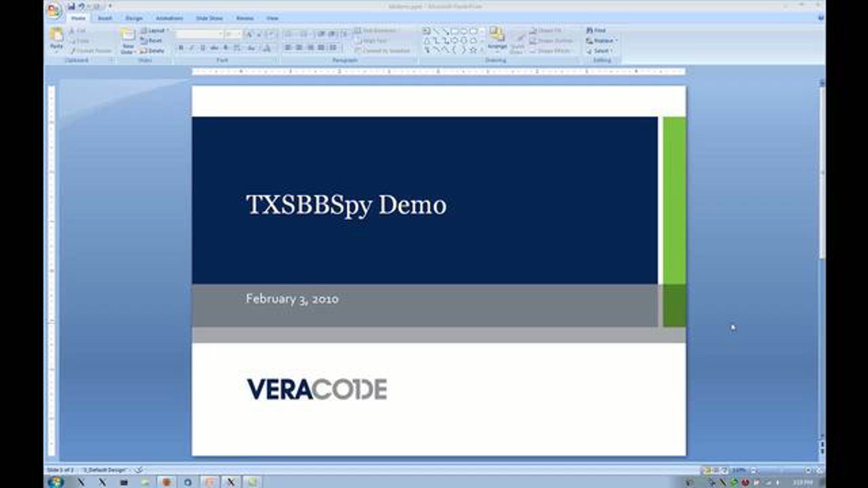The image size is (868, 488).
Task: Increase the font size with Grow Font
Action: click(249, 34)
